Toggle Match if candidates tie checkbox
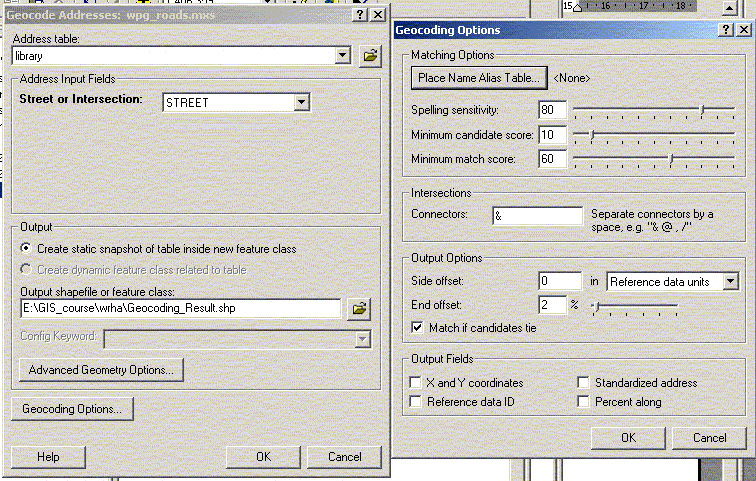 418,327
